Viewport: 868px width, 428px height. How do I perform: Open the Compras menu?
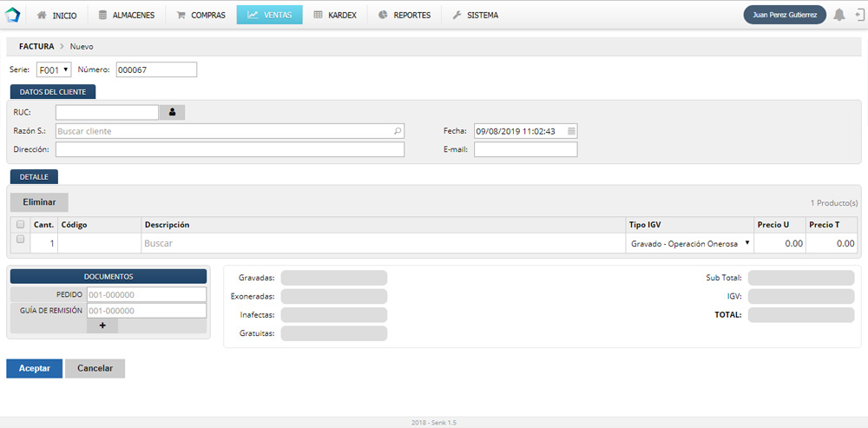[x=201, y=15]
